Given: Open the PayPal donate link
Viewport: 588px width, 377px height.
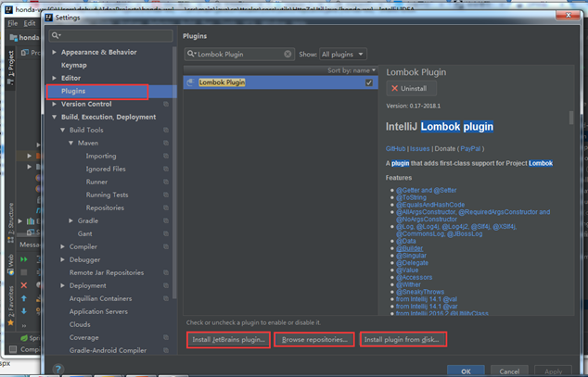Looking at the screenshot, I should click(x=470, y=148).
